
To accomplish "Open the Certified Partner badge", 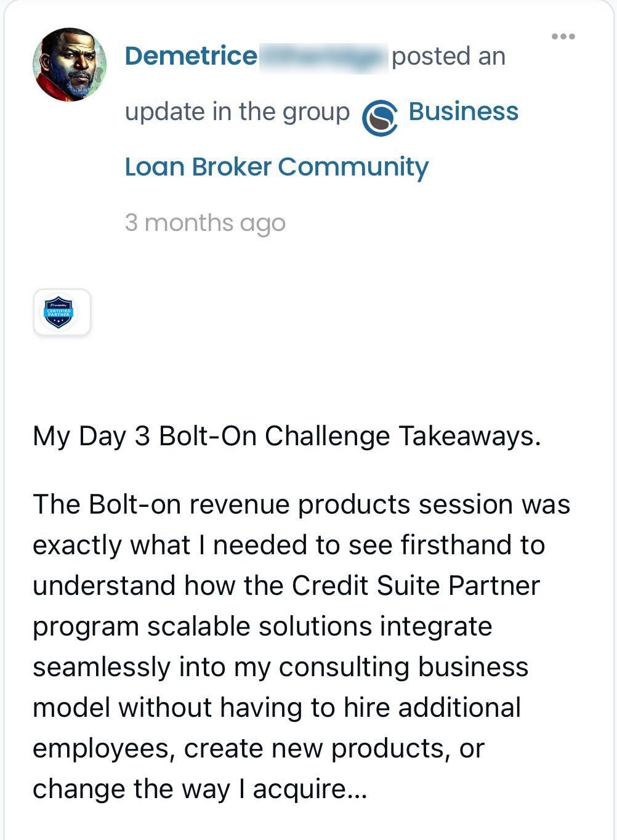I will pos(62,312).
